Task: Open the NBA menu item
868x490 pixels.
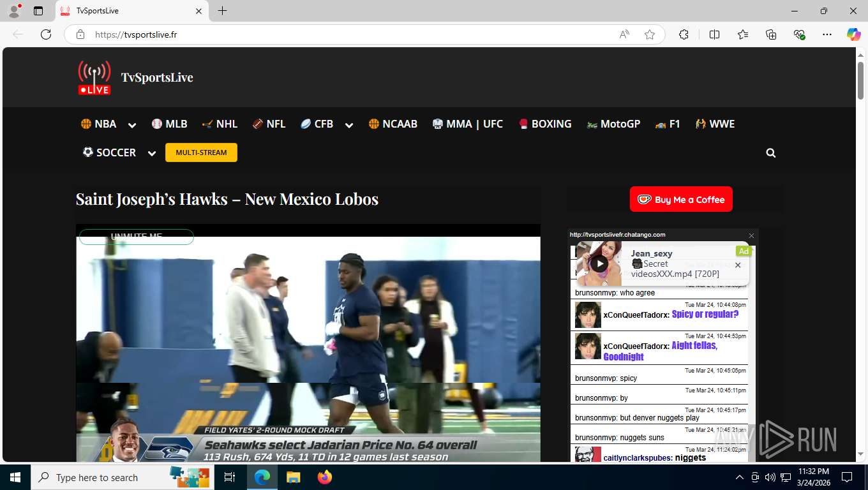Action: click(x=98, y=124)
